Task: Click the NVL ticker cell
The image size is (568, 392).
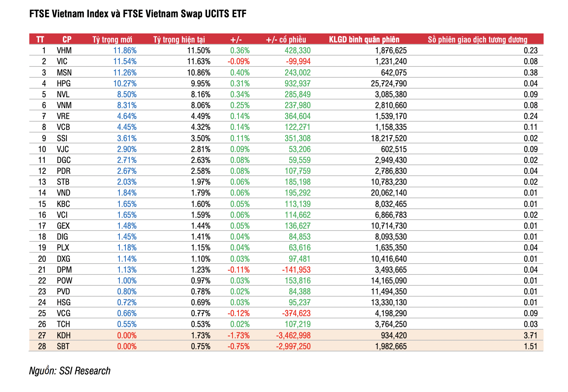Action: [x=63, y=94]
